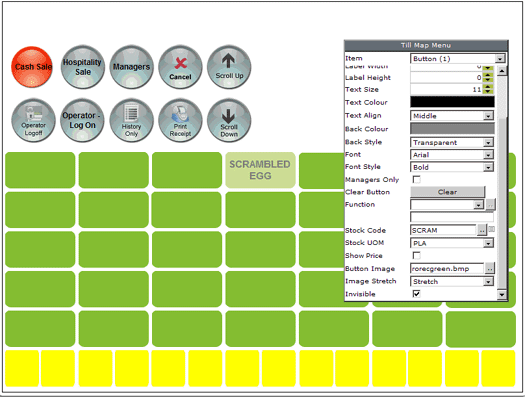Expand the Back Style dropdown showing Transparent
This screenshot has height=397, width=525.
click(x=452, y=142)
